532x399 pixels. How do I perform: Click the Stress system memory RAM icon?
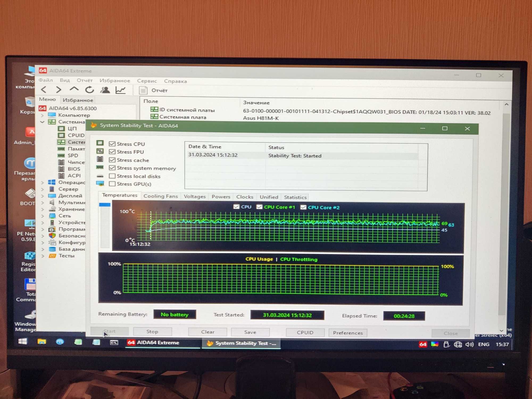click(x=100, y=167)
